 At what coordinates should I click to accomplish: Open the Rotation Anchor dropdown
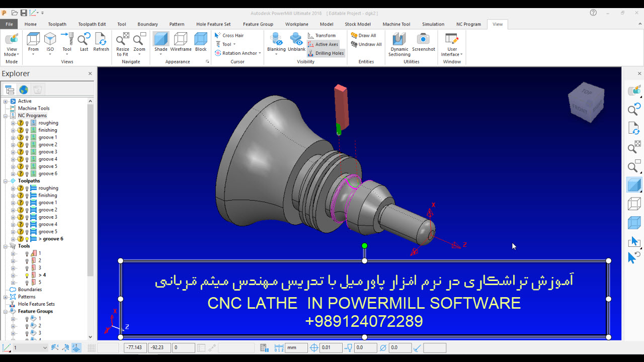coord(260,53)
